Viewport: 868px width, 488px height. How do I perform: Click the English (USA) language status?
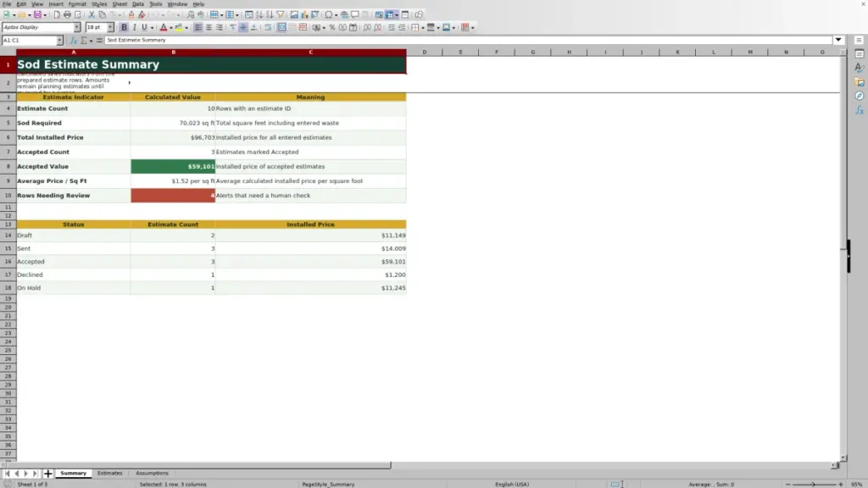click(x=512, y=484)
